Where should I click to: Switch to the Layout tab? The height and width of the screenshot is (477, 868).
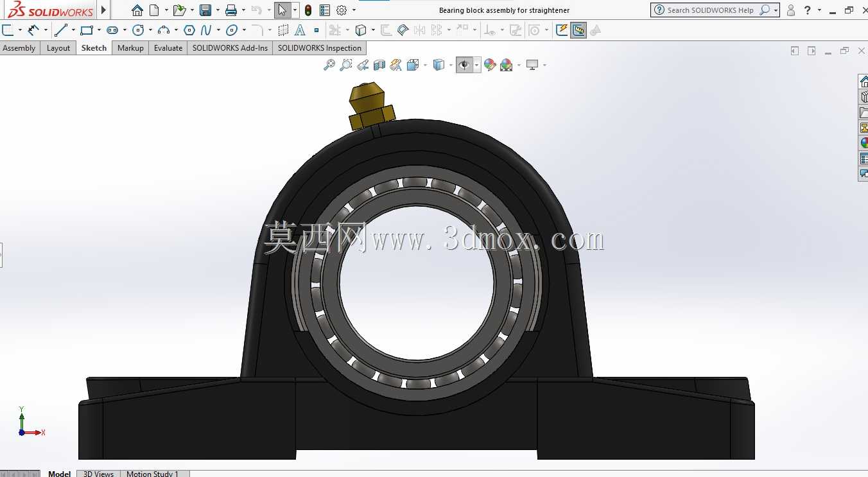coord(58,48)
